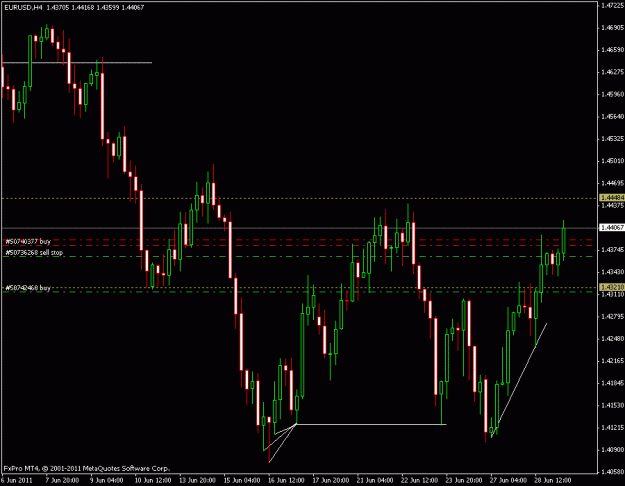Image resolution: width=625 pixels, height=486 pixels.
Task: Click price scale value 1.45010
Action: 612,161
